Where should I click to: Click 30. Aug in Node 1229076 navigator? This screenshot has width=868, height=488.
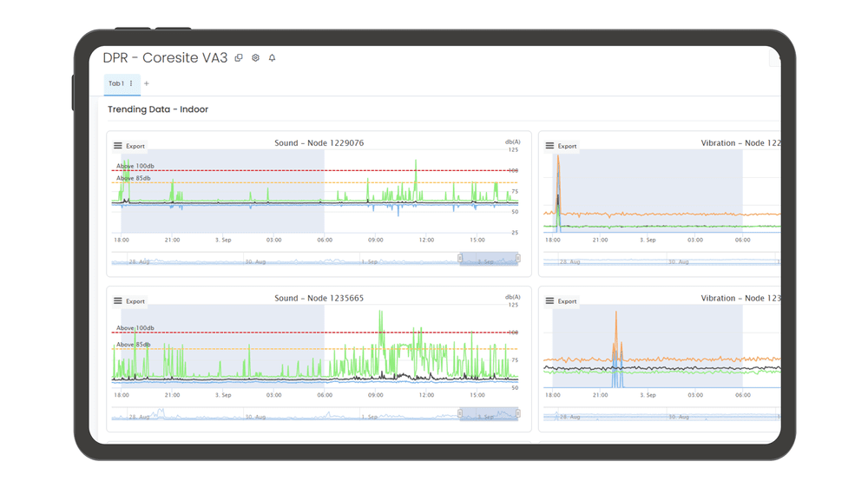[x=255, y=261]
